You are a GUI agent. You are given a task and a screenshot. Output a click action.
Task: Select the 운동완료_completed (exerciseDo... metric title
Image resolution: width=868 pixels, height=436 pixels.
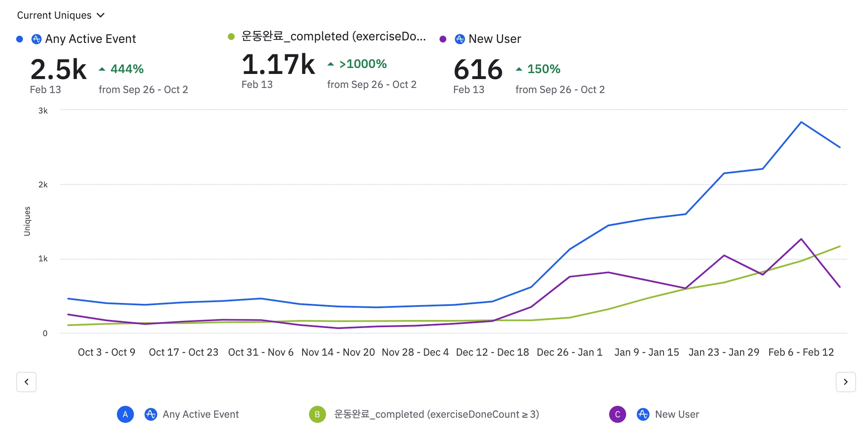334,37
